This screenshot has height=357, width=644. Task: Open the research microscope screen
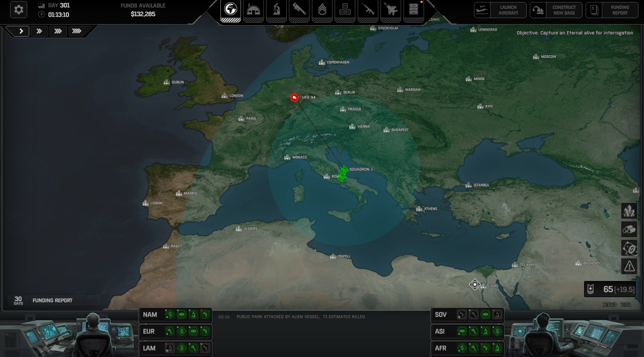276,10
